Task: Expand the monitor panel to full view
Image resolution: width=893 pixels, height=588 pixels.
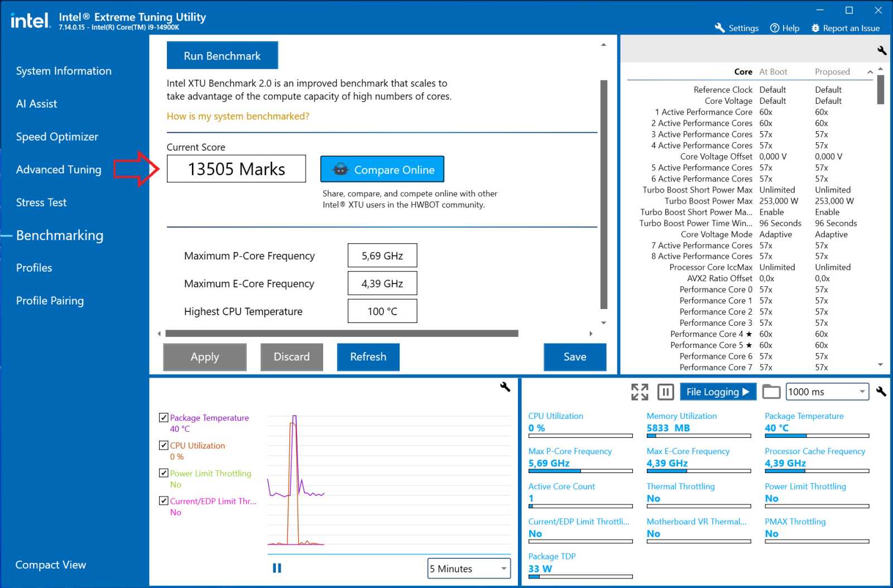Action: 640,392
